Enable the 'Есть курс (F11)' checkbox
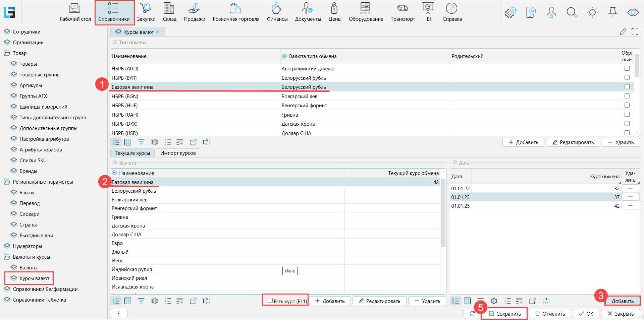Image resolution: width=644 pixels, height=320 pixels. click(x=270, y=301)
